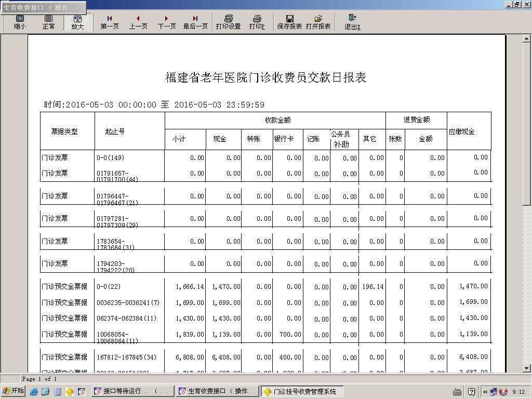Click the 放大 zoom-in toolbar icon

[77, 22]
